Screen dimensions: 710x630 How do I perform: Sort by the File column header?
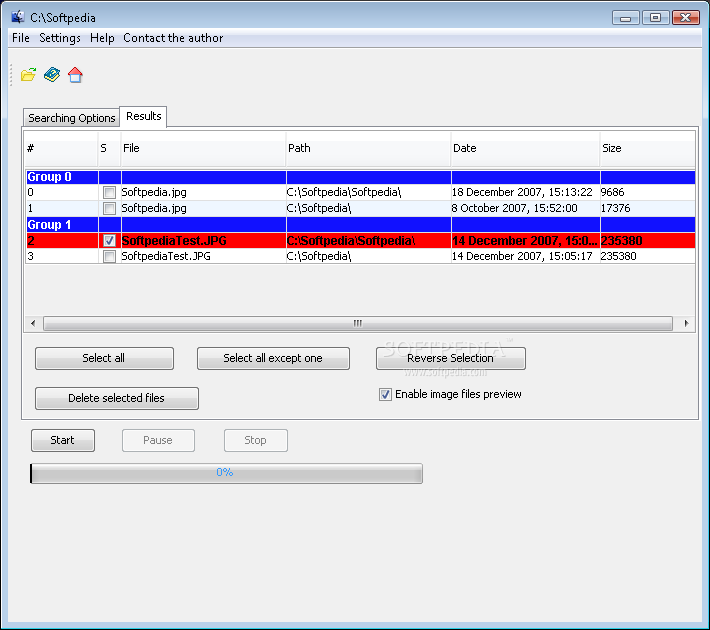pyautogui.click(x=203, y=148)
